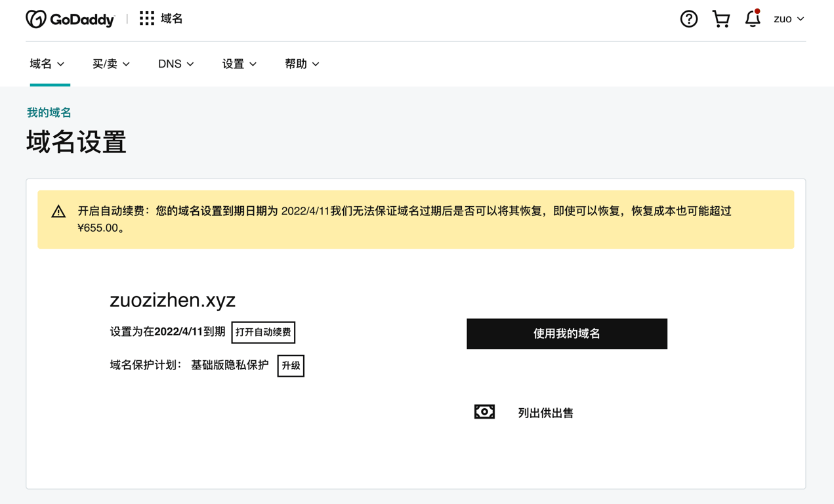Go to 我的域名 breadcrumb link
Image resolution: width=834 pixels, height=504 pixels.
coord(49,113)
